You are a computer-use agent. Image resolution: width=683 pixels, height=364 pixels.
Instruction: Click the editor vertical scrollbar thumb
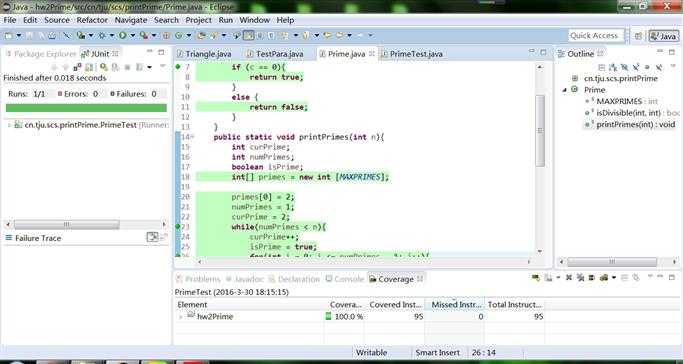click(x=540, y=131)
